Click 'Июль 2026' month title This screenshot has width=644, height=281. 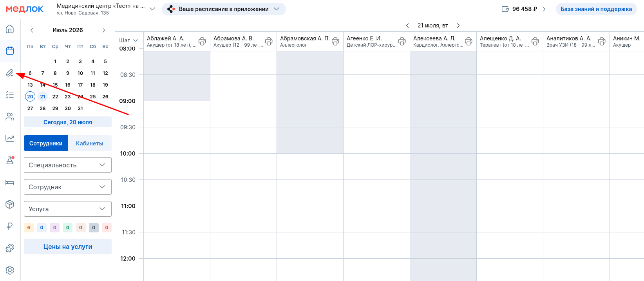[x=68, y=30]
